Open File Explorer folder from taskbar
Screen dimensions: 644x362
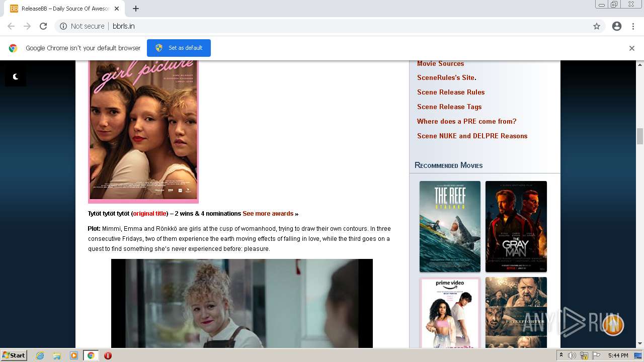tap(57, 355)
